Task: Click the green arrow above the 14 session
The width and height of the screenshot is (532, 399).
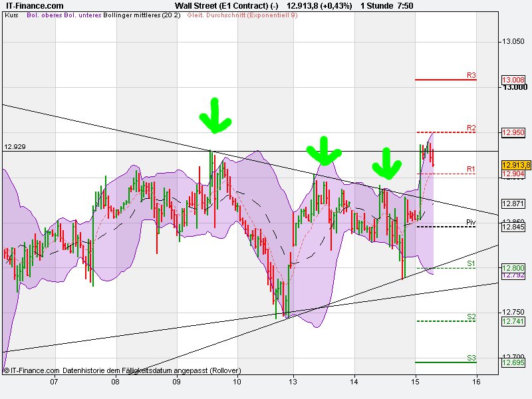Action: click(388, 164)
